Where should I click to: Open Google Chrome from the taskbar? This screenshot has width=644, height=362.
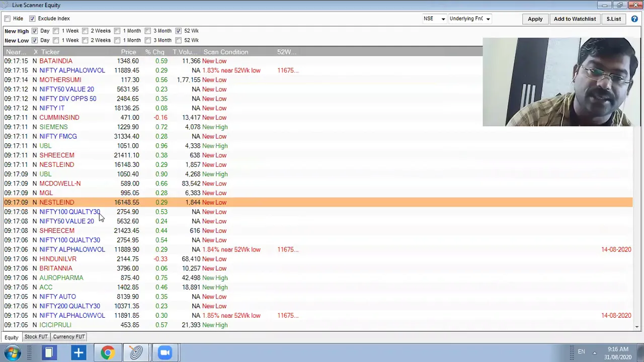107,352
